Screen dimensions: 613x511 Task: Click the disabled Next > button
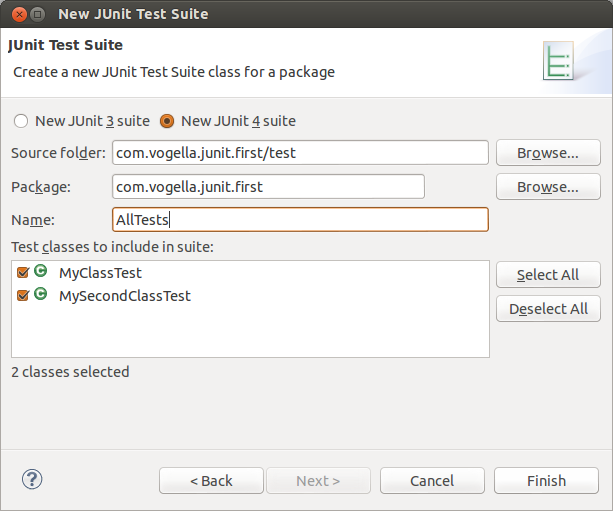tap(318, 481)
